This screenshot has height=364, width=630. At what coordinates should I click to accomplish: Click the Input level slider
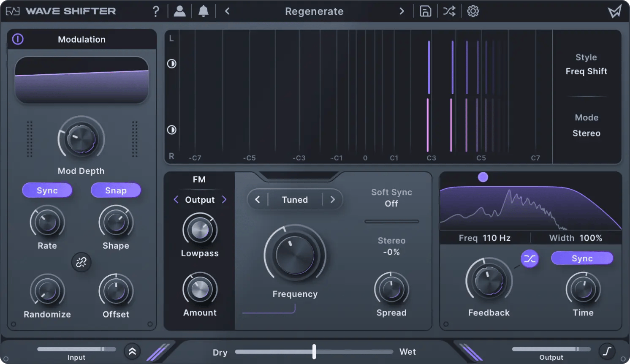click(76, 349)
